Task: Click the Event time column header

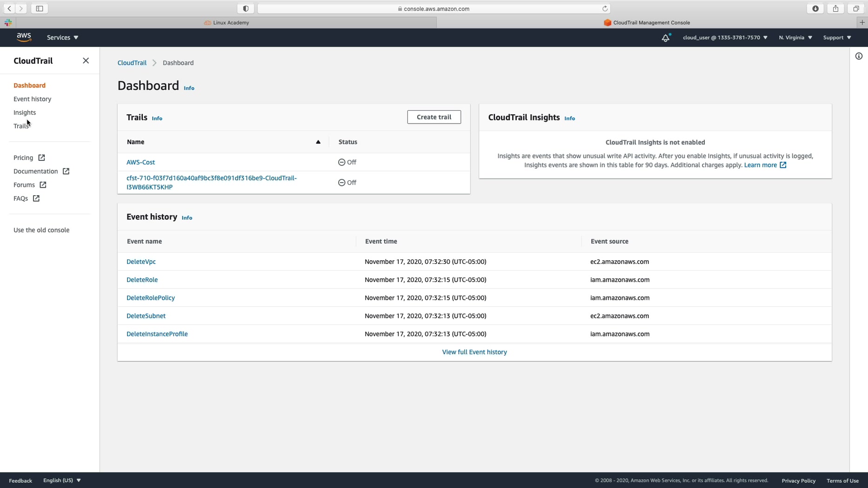Action: [x=381, y=242]
